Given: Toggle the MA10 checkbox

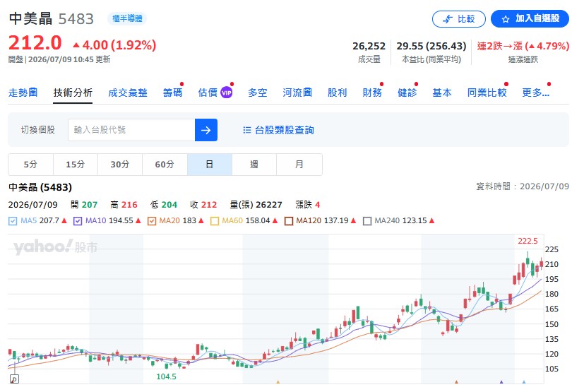Looking at the screenshot, I should click(78, 221).
